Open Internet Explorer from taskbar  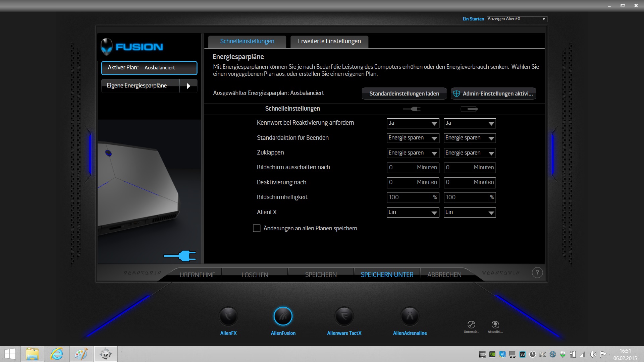click(57, 354)
